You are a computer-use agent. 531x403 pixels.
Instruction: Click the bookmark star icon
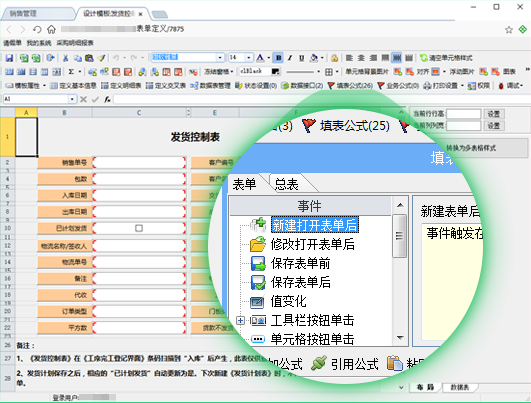click(x=509, y=30)
